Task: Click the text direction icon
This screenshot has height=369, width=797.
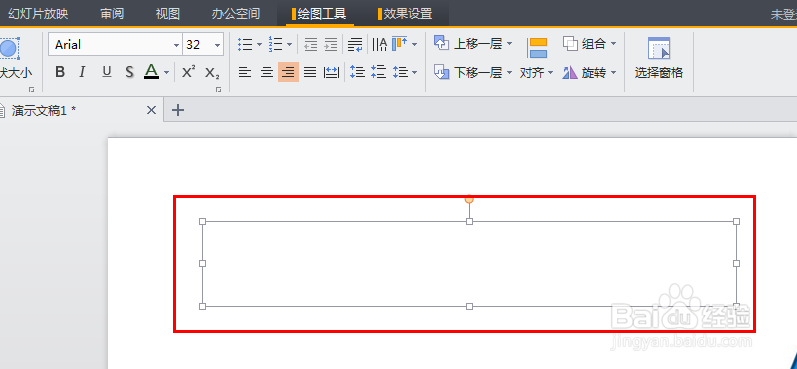Action: 379,45
